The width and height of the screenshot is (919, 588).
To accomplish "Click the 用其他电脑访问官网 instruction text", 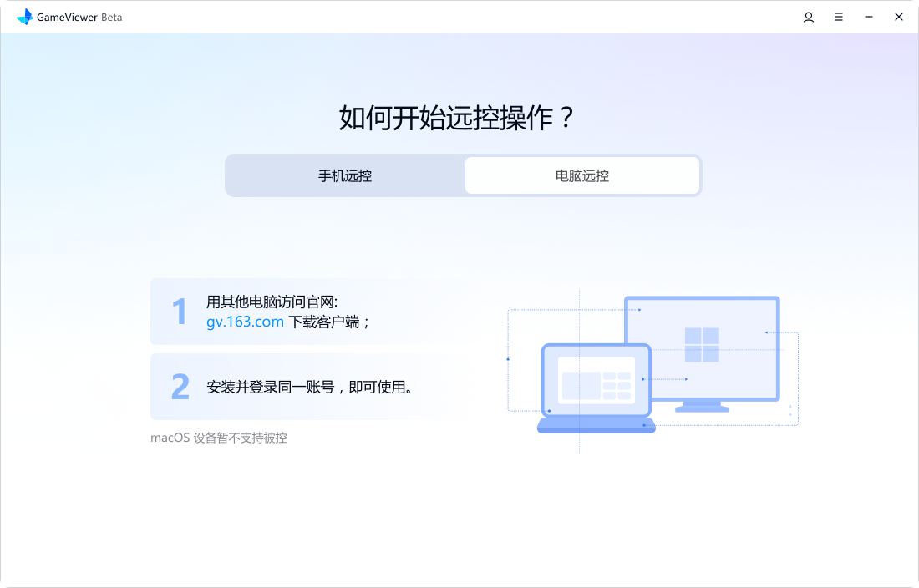I will tap(272, 302).
